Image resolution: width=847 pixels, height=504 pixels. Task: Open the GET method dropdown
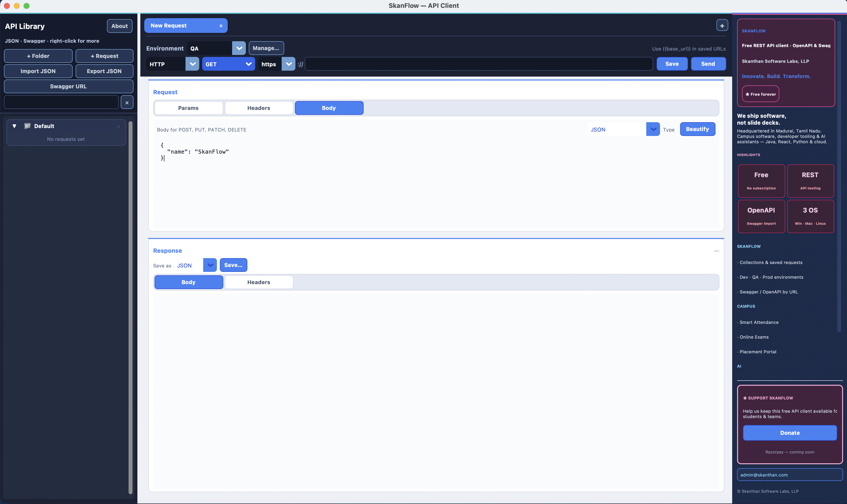[229, 64]
